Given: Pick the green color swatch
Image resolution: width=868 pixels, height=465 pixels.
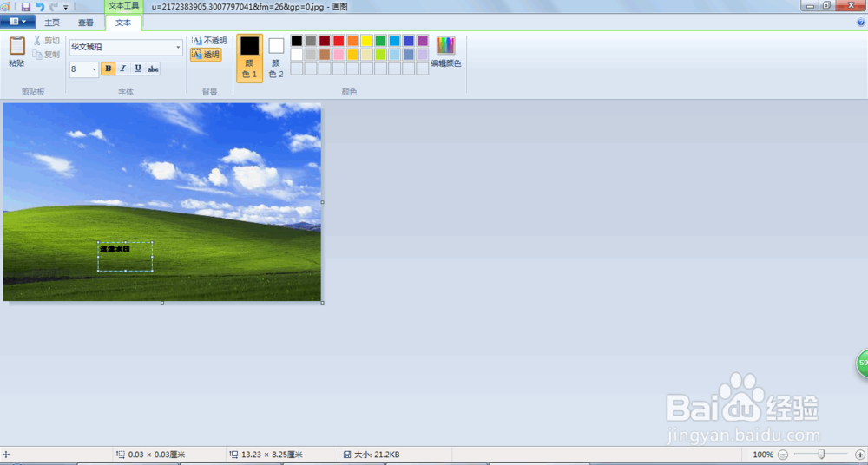Looking at the screenshot, I should click(381, 41).
